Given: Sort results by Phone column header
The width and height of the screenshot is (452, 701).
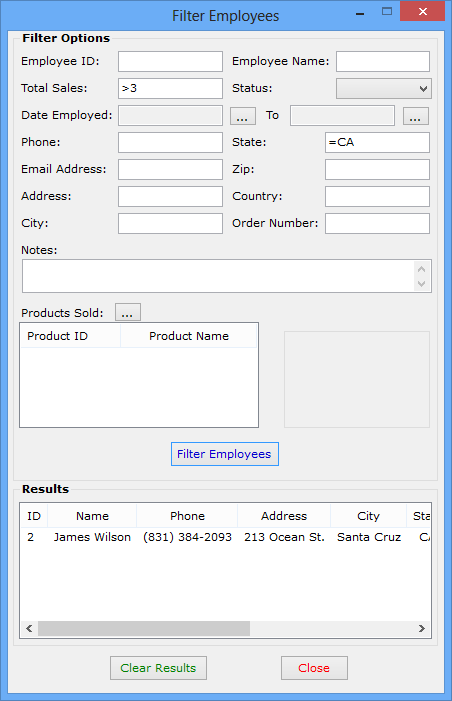Looking at the screenshot, I should click(187, 516).
